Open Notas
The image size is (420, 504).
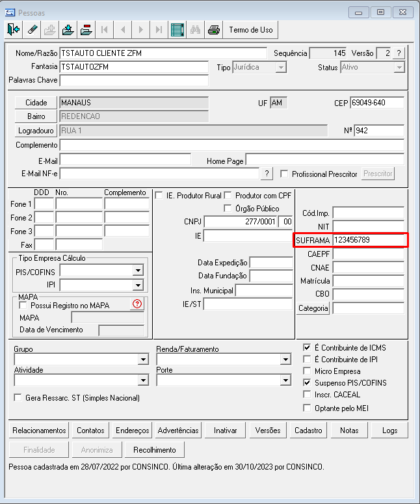pos(349,430)
